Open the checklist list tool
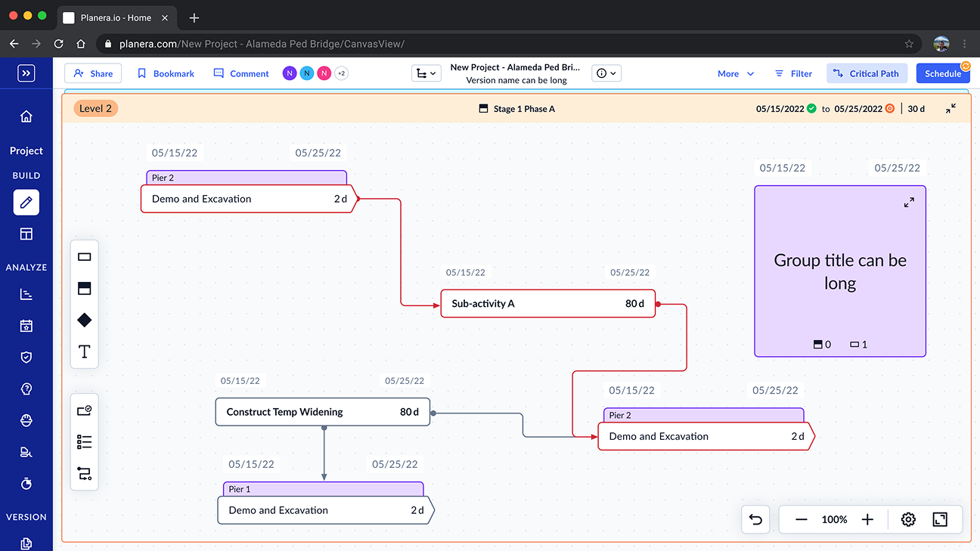 click(x=85, y=442)
